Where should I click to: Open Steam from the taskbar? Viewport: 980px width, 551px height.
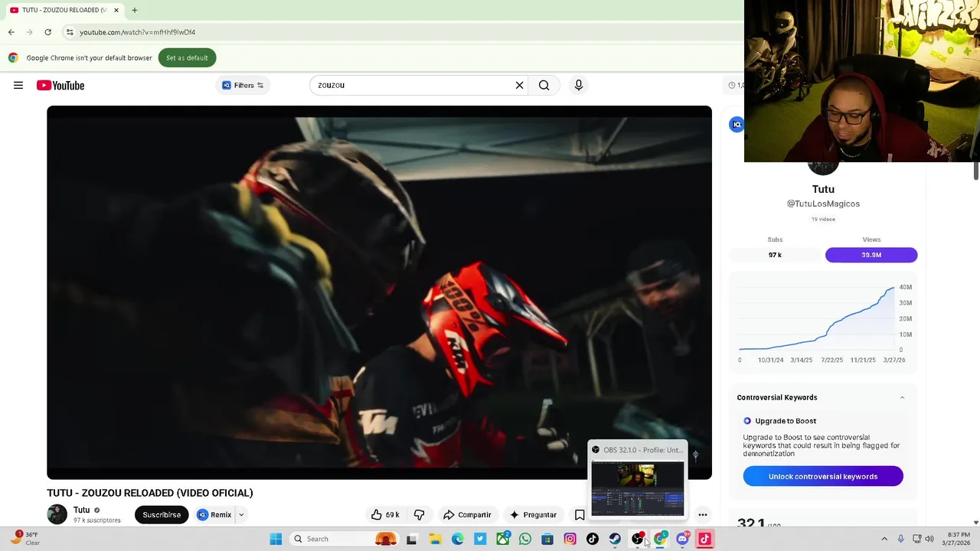(615, 539)
